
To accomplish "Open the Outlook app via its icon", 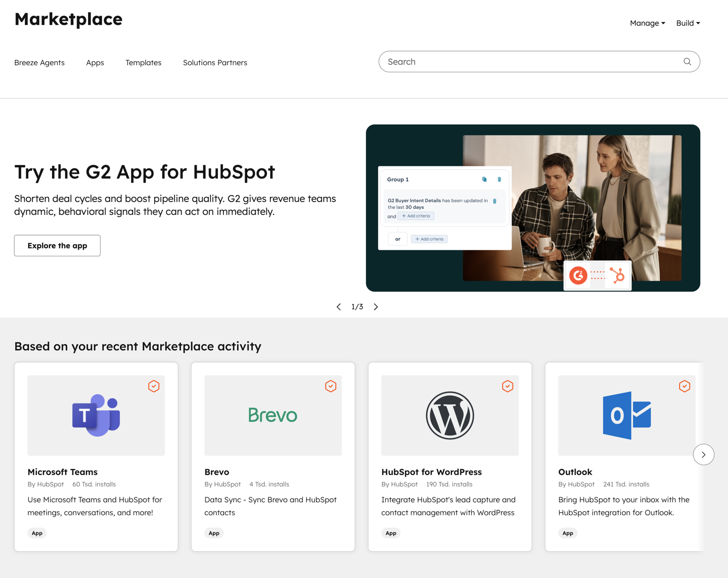I will (627, 415).
